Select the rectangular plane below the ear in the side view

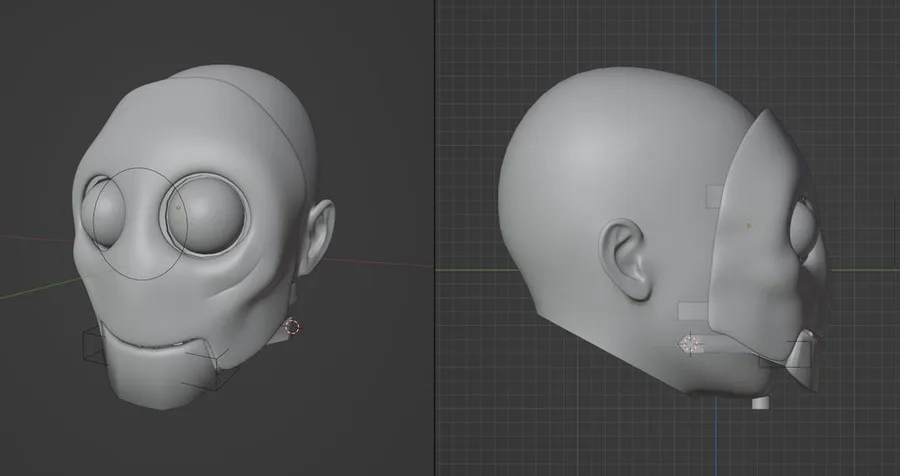[693, 311]
